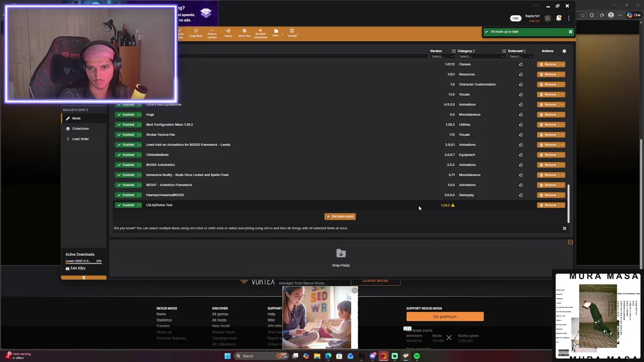The width and height of the screenshot is (644, 362).
Task: Open Load Order in Vortex sidebar
Action: coord(83,139)
